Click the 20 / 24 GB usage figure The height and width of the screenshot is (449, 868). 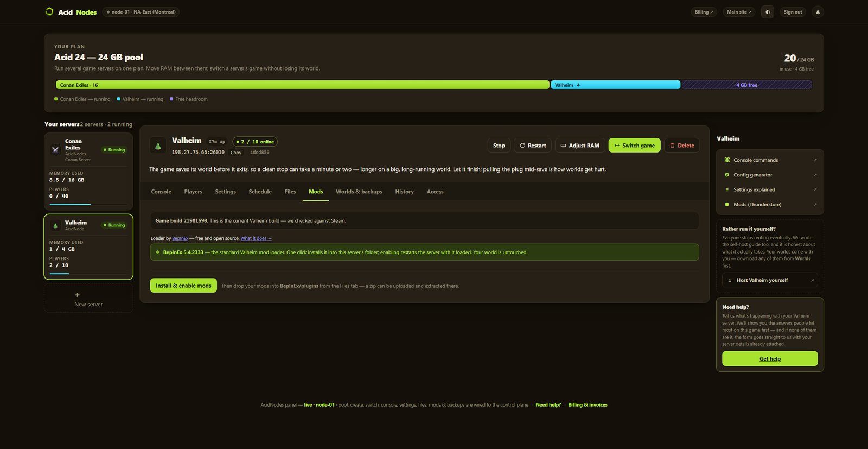799,58
